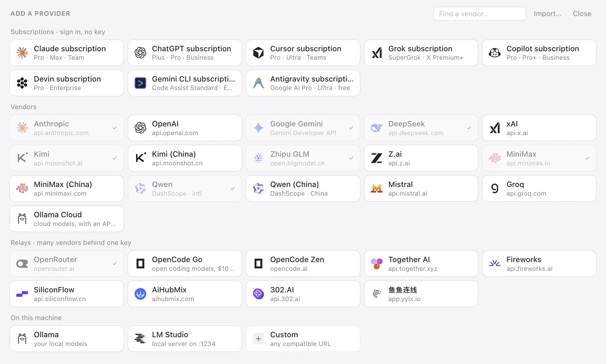Screen dimensions: 606x364
Task: Click the ChatGPT subscription knot logo
Action: (140, 53)
